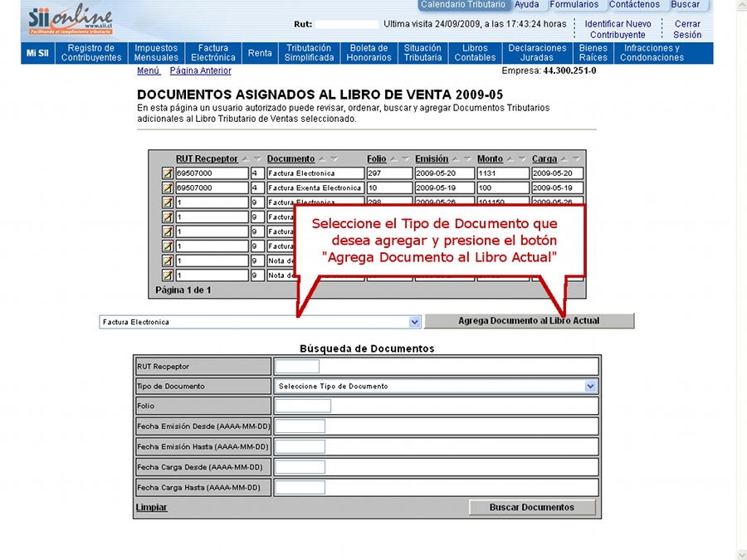Click the Buscar Documentos button
747x560 pixels.
532,508
